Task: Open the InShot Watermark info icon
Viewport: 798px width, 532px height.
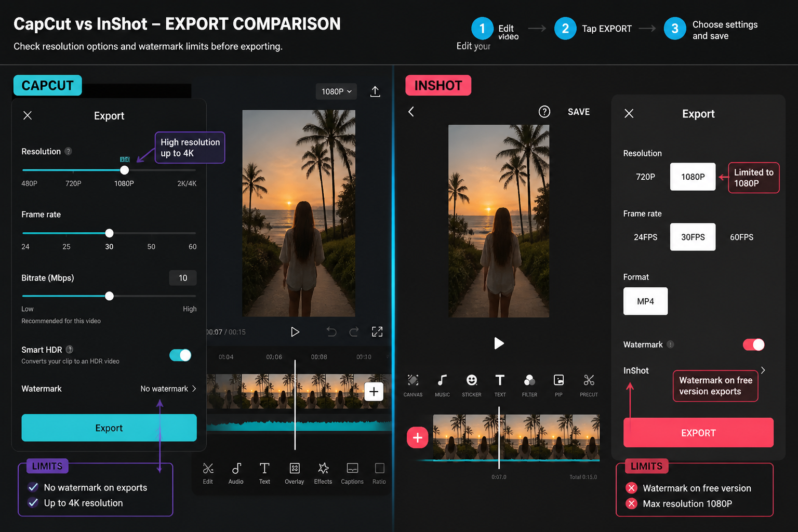Action: click(x=670, y=344)
